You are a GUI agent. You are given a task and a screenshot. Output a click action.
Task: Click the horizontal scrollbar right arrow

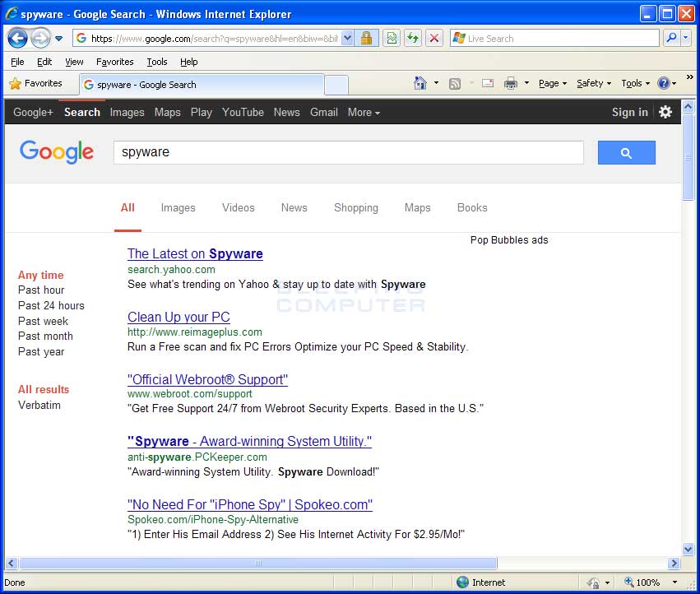tap(674, 564)
